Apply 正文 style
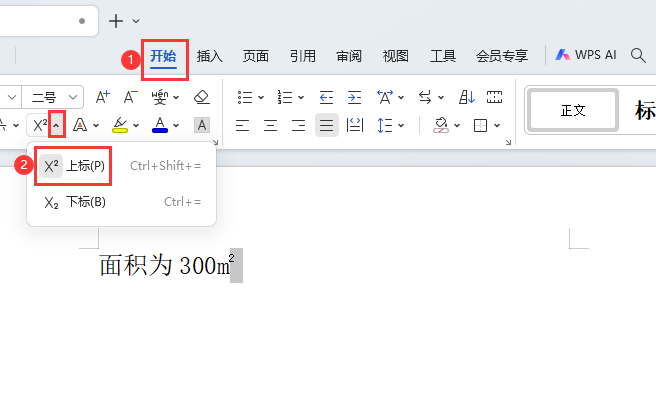The height and width of the screenshot is (399, 656). [573, 110]
